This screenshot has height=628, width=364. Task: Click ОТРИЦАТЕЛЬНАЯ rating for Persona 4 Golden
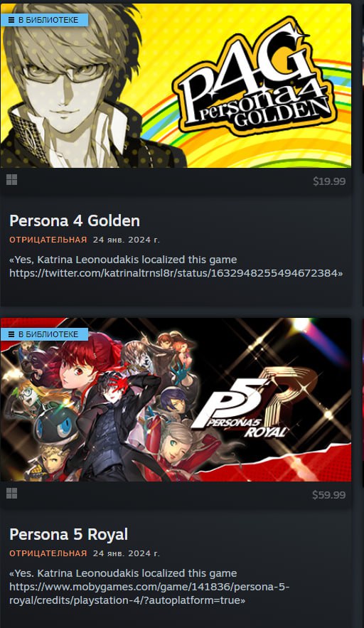[48, 240]
